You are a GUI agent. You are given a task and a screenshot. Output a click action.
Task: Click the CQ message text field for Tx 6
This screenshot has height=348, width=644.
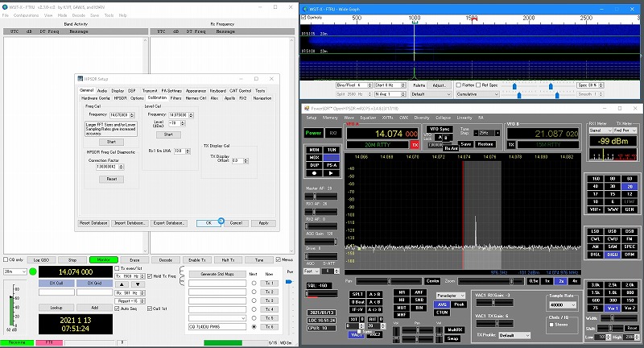pos(217,326)
